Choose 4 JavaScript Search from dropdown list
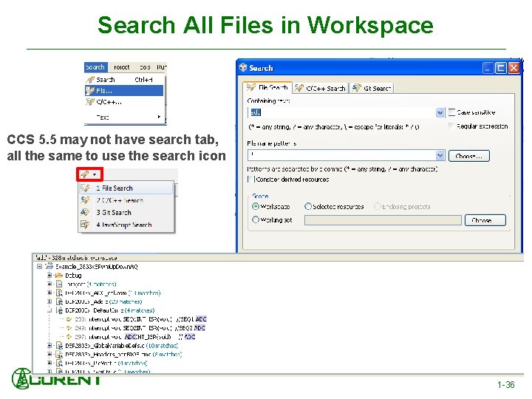This screenshot has width=532, height=399. coord(126,225)
